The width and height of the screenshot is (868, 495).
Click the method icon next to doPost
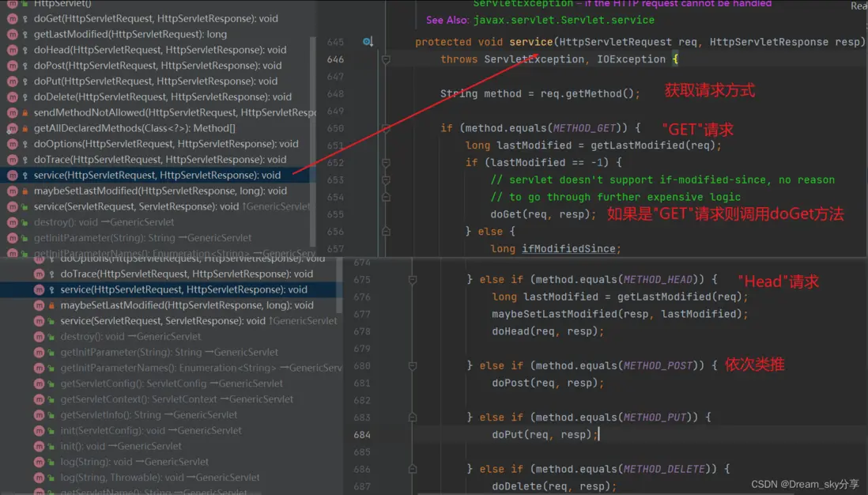coord(12,66)
